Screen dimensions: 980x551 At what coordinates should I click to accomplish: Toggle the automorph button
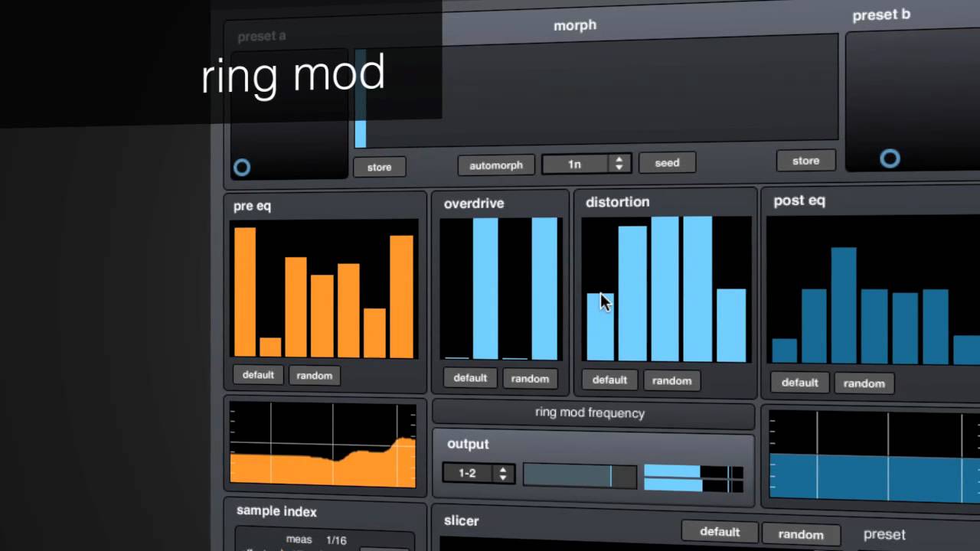(x=496, y=165)
